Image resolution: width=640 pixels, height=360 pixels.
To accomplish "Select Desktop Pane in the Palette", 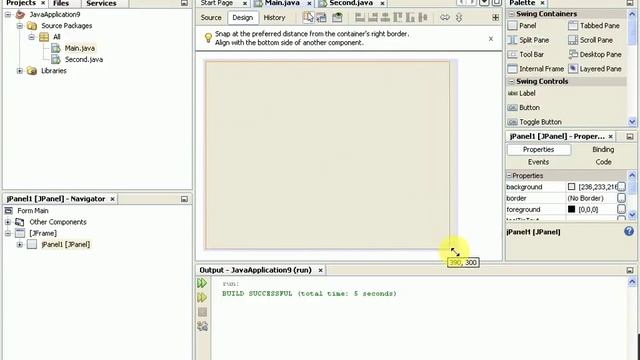I will coord(595,54).
